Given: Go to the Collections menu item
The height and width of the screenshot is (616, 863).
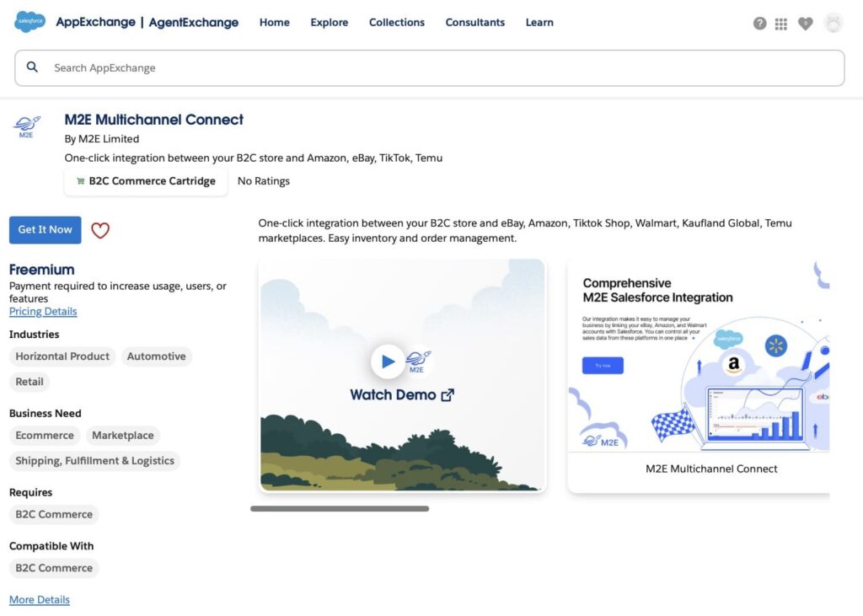Looking at the screenshot, I should tap(396, 23).
